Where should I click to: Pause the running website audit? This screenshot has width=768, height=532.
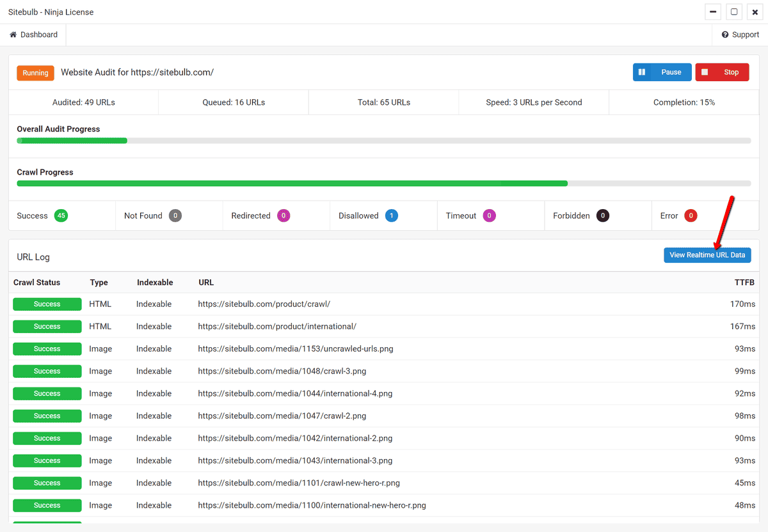pyautogui.click(x=662, y=72)
